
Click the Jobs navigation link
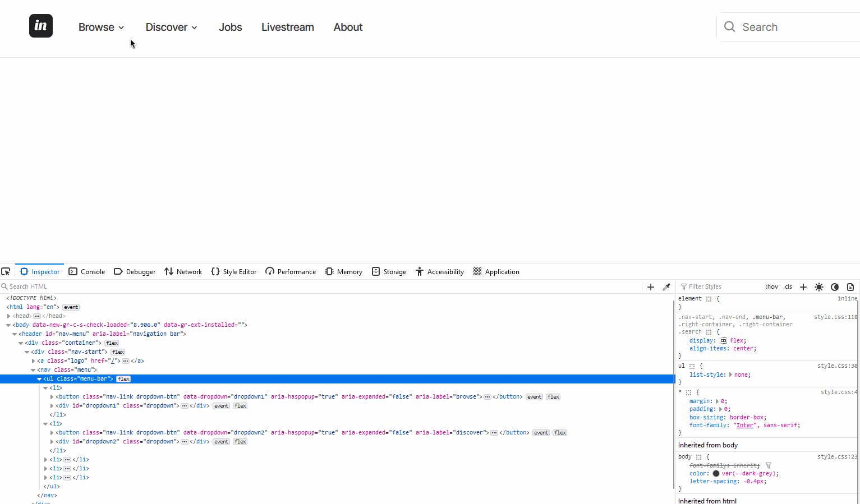[x=230, y=27]
